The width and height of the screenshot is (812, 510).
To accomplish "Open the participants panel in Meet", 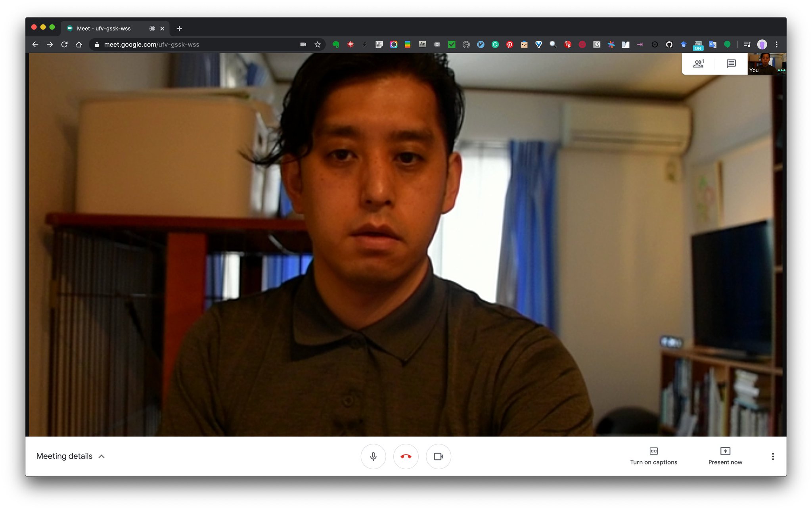I will (699, 63).
